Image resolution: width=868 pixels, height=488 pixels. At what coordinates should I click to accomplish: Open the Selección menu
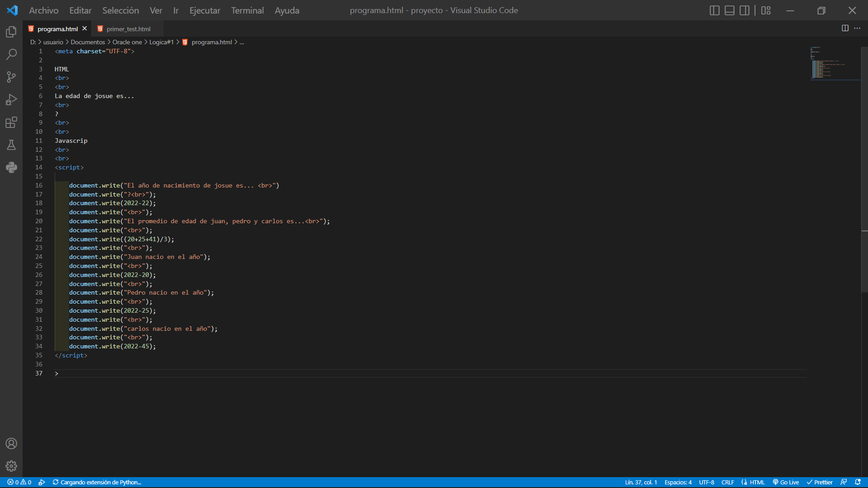coord(121,10)
